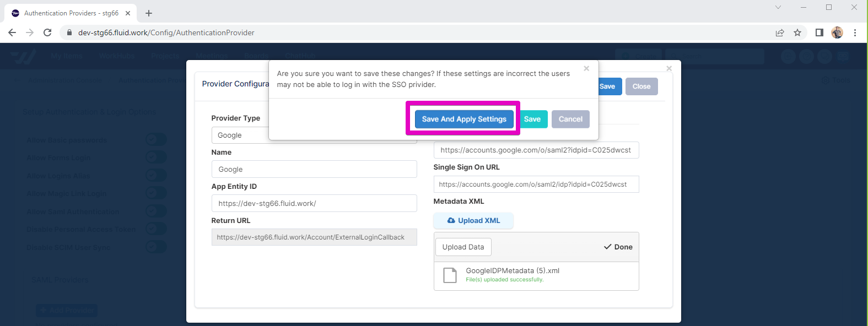This screenshot has height=326, width=868.
Task: Toggle Allow Basic passwords switch
Action: coord(155,140)
